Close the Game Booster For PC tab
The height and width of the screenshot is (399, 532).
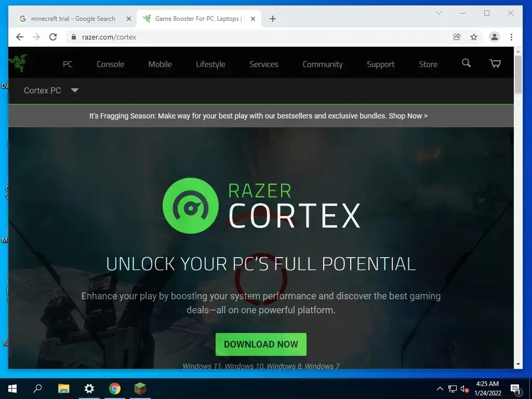pyautogui.click(x=253, y=19)
